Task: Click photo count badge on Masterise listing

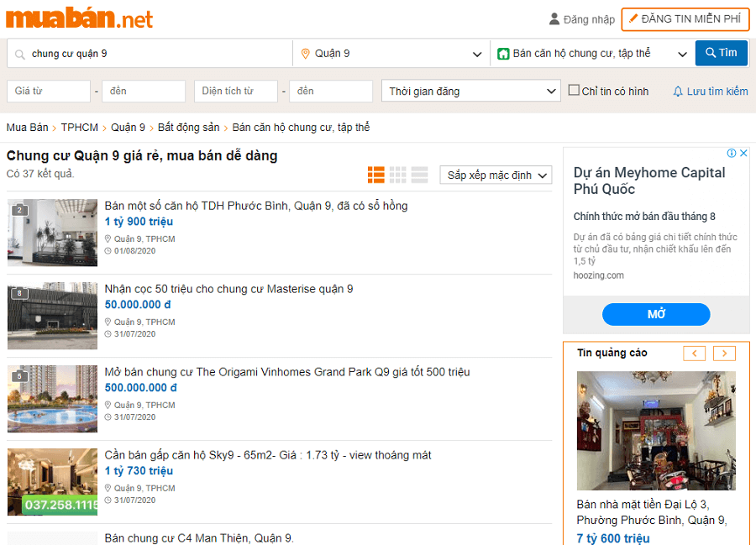Action: [19, 293]
